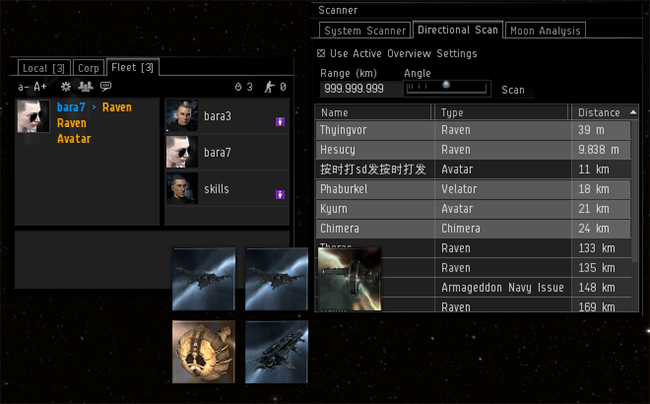Select the Armageddon Navy Issue row
The width and height of the screenshot is (650, 404).
[473, 288]
